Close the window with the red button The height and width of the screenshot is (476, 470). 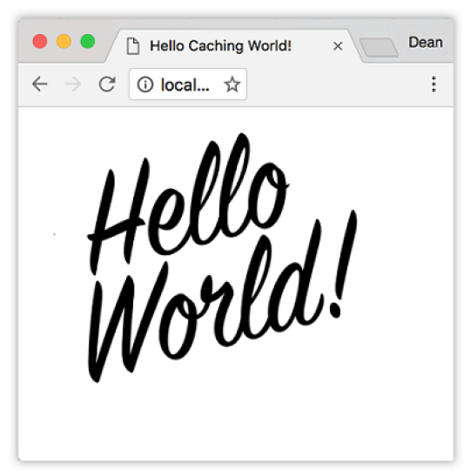tap(40, 41)
